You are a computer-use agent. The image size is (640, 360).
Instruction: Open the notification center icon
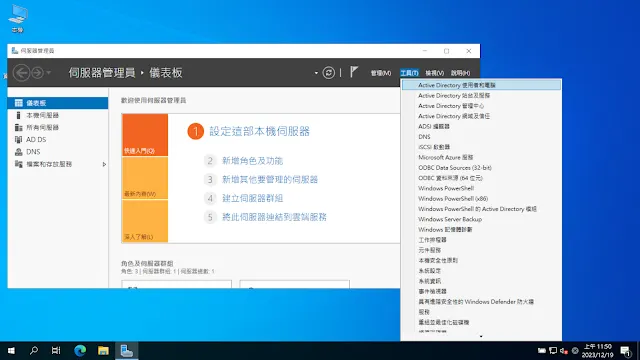(626, 351)
